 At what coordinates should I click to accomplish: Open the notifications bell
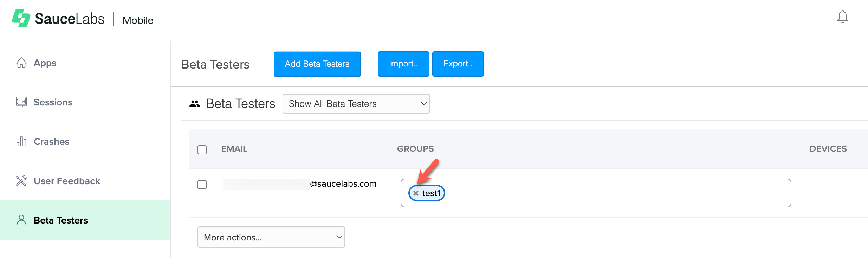pyautogui.click(x=842, y=17)
